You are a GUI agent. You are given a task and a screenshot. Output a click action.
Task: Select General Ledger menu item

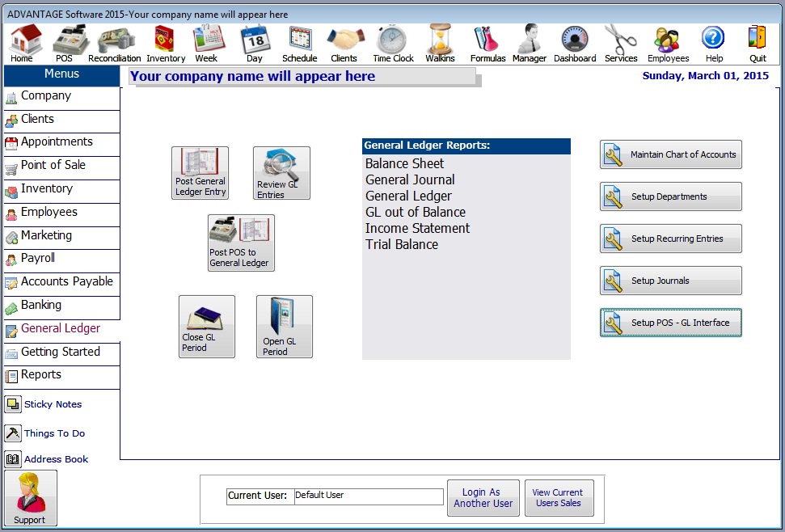tap(61, 331)
